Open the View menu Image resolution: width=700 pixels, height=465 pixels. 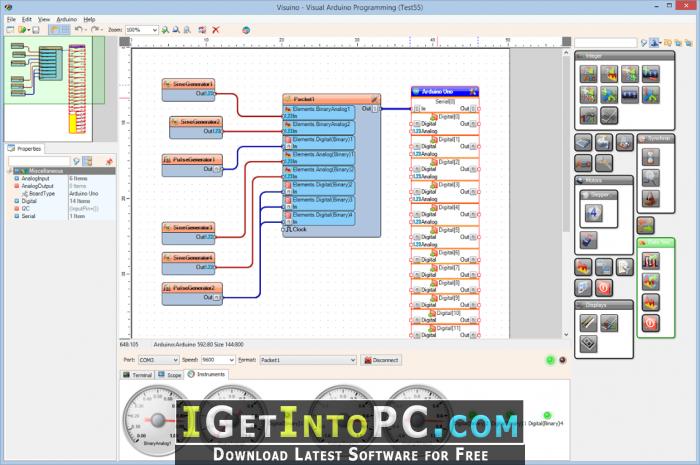(44, 20)
